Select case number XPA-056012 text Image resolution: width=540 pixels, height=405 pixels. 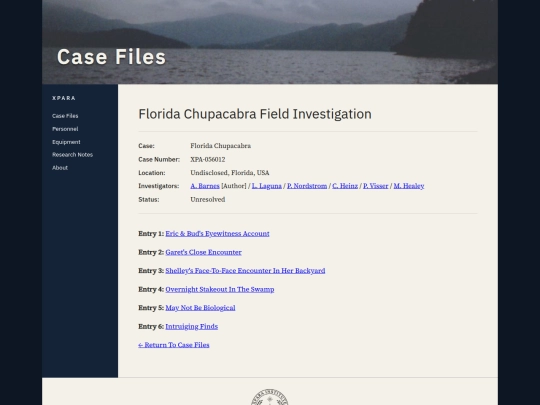[x=208, y=159]
